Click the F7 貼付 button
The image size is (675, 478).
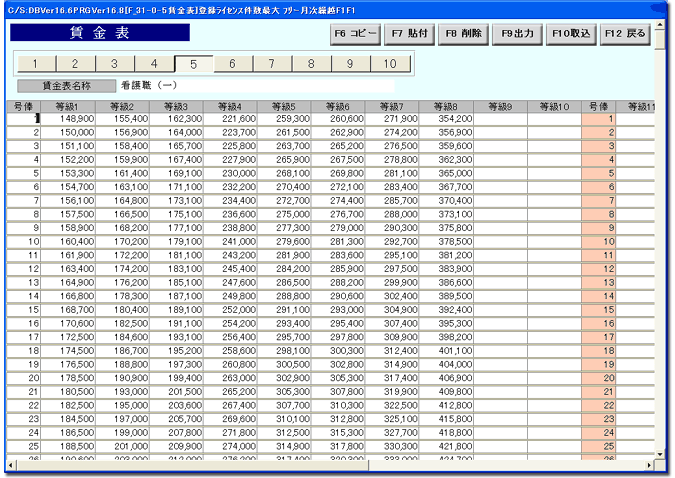409,34
